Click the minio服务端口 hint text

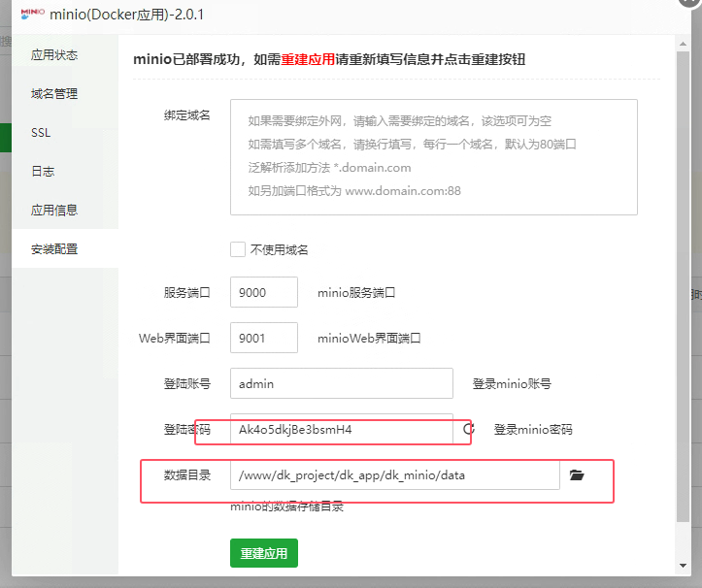tap(356, 293)
